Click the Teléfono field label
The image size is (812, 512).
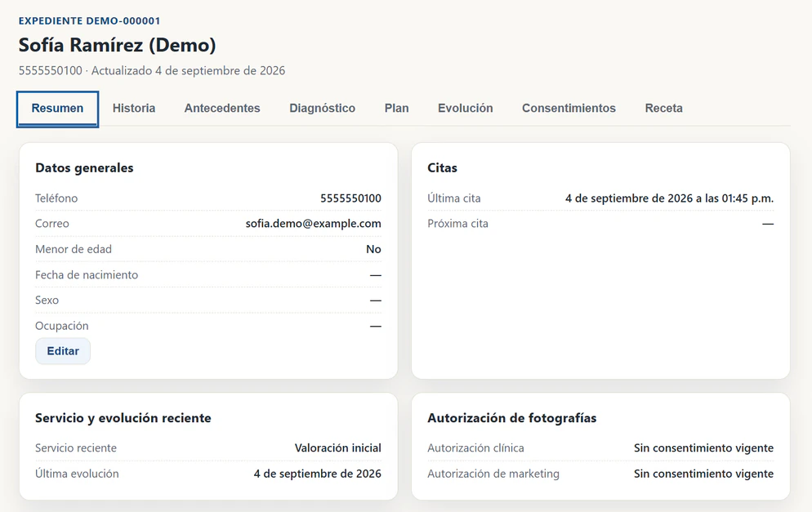(x=56, y=198)
